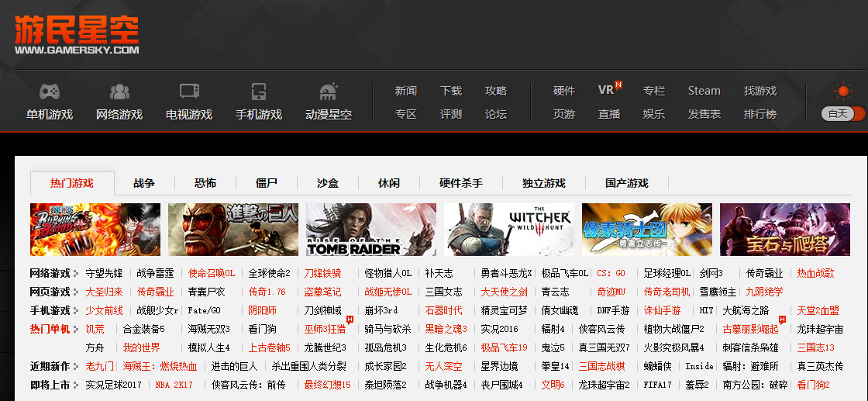Switch to the 硬件杀手 tab
Image resolution: width=868 pixels, height=401 pixels.
461,183
